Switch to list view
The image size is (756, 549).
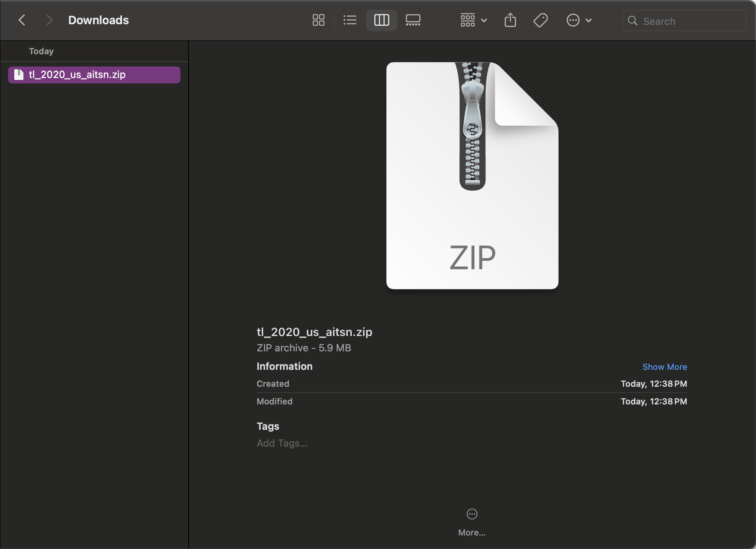(x=350, y=20)
